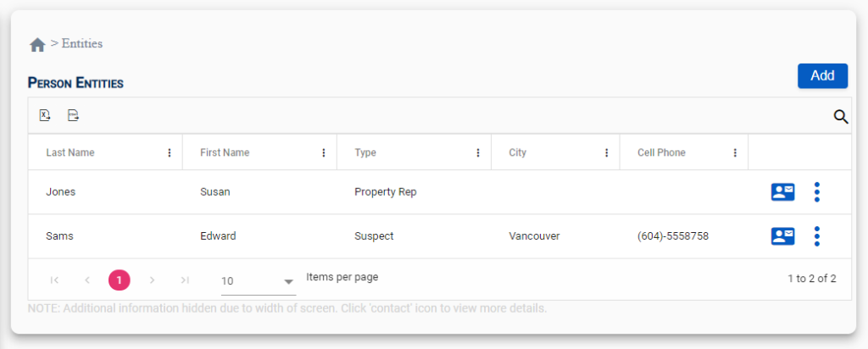Go to the next page arrow
The height and width of the screenshot is (349, 868).
pos(153,280)
